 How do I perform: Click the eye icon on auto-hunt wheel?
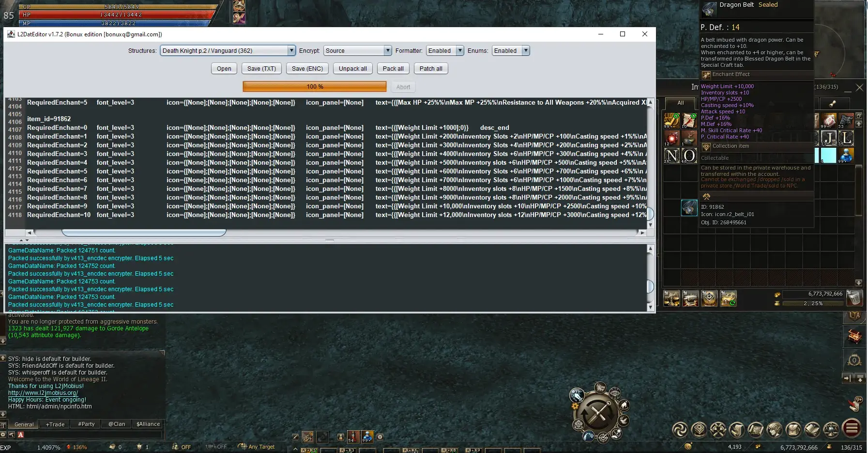tap(615, 392)
